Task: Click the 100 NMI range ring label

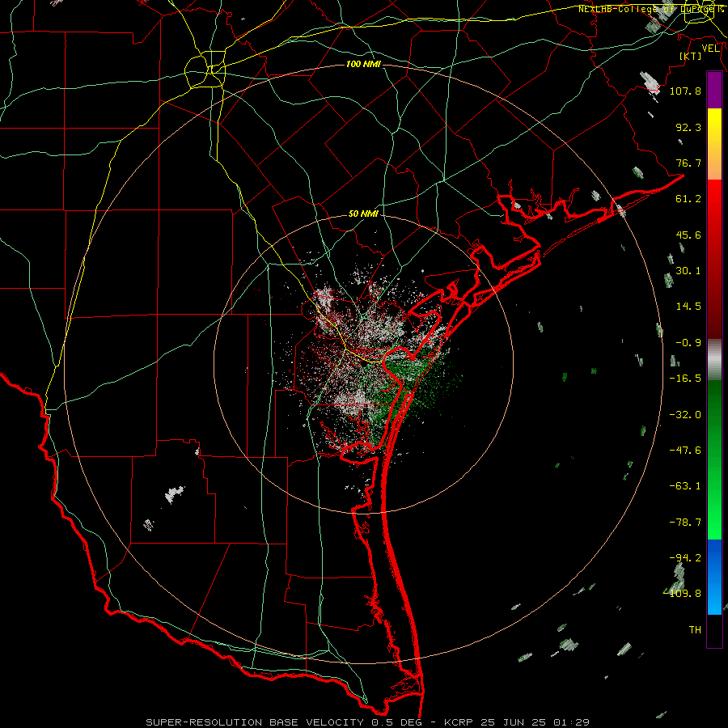Action: click(x=363, y=64)
